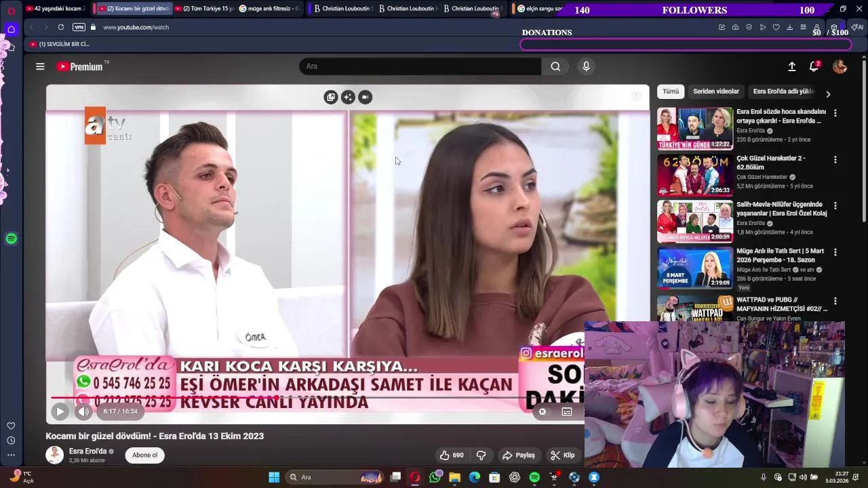Switch to Tüm Türkiye 15 browser tab

point(203,9)
